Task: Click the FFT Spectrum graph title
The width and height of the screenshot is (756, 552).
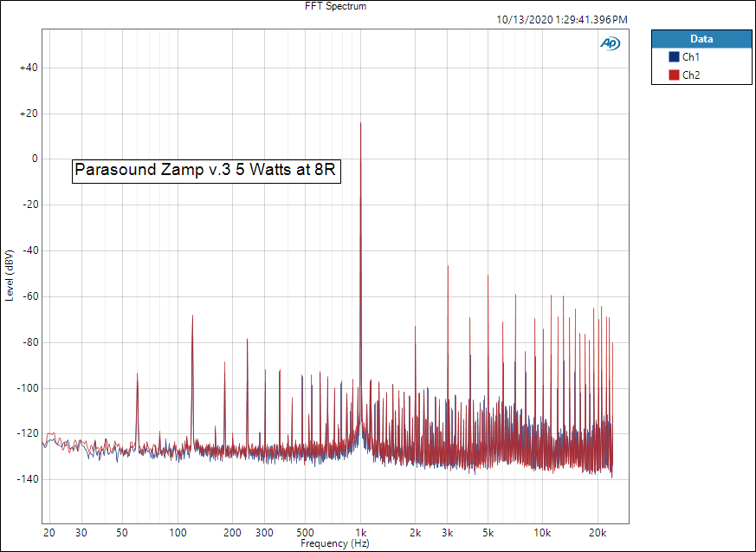Action: 336,6
